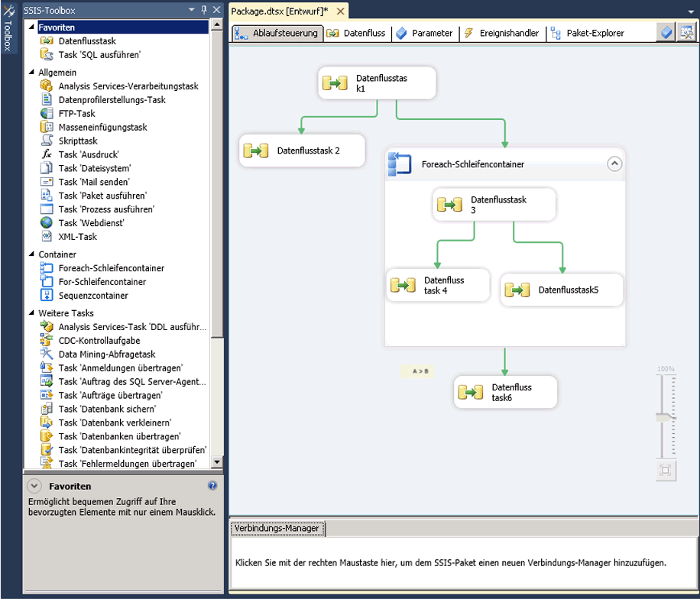Viewport: 700px width, 599px height.
Task: Click the fit-to-window button below the zoom slider
Action: click(x=665, y=471)
